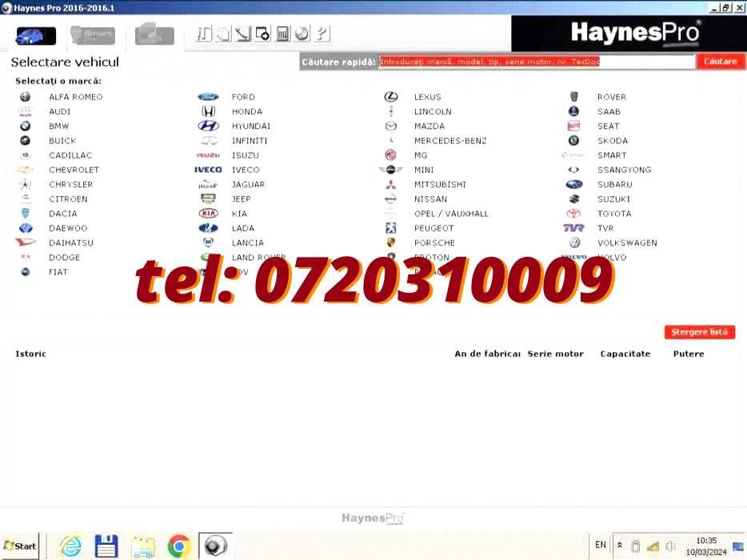Choose FIAT from the brand list
Viewport: 747px width, 560px height.
58,272
